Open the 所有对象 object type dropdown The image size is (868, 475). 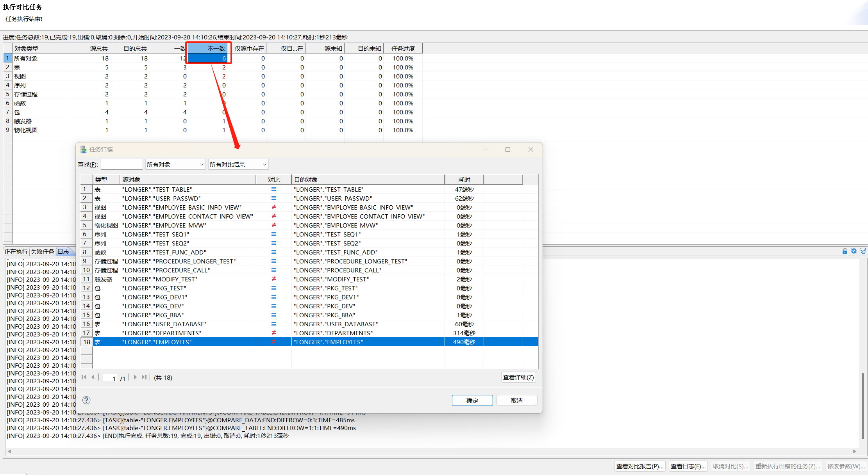tap(175, 165)
